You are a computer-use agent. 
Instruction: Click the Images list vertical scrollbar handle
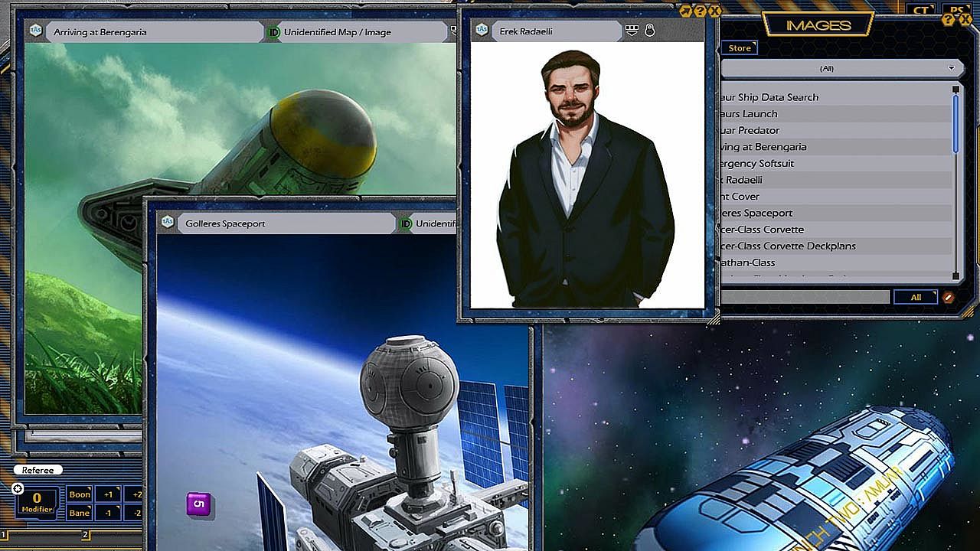[x=955, y=122]
